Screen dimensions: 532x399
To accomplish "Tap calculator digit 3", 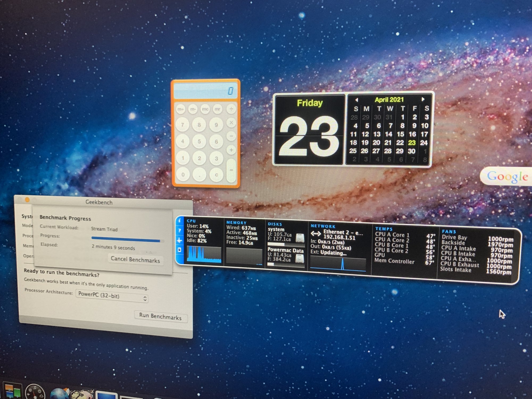I will pos(216,159).
